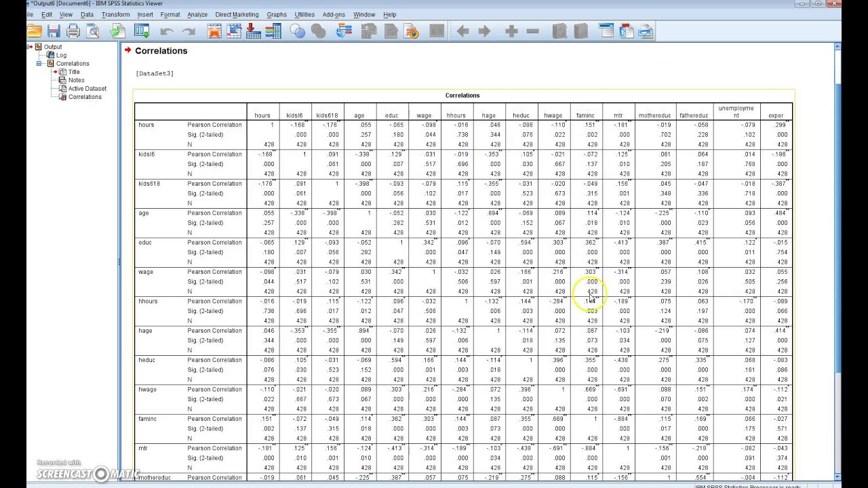The image size is (868, 488).
Task: Click the 'faminc' row label in the table
Action: (147, 419)
